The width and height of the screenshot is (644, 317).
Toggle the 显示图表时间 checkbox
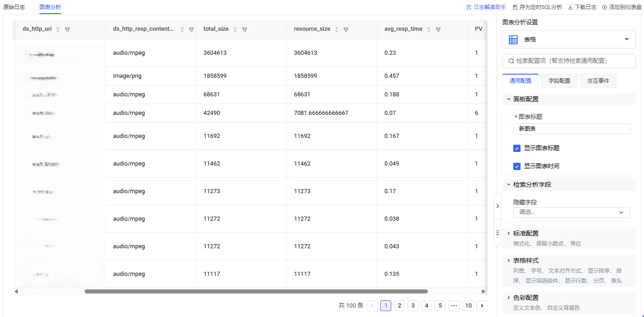click(517, 166)
